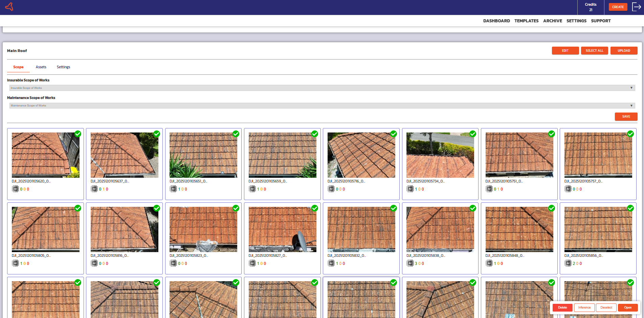This screenshot has width=644, height=318.
Task: Click the Main Roof heading
Action: click(x=17, y=51)
